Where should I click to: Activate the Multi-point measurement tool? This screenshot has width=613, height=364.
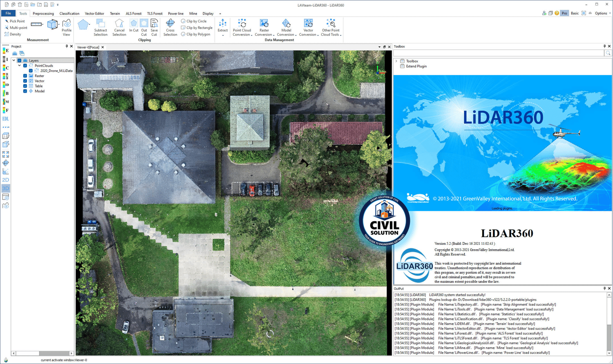[16, 28]
